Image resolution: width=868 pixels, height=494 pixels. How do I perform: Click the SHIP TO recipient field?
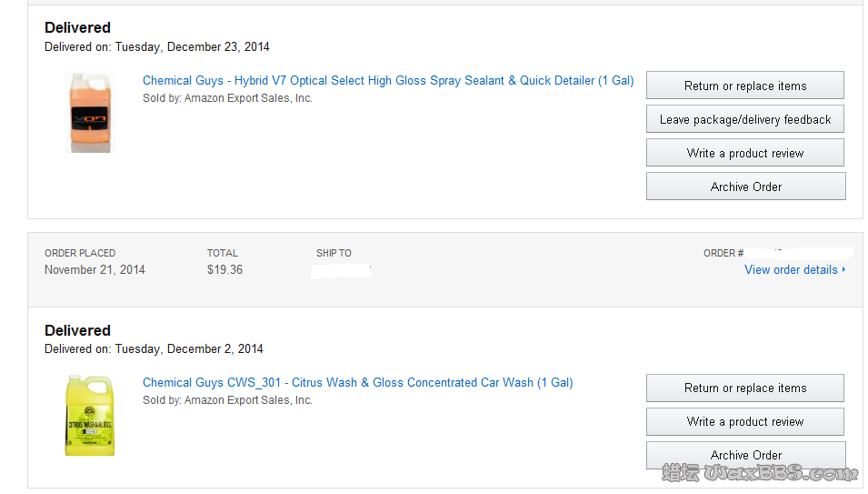coord(342,270)
